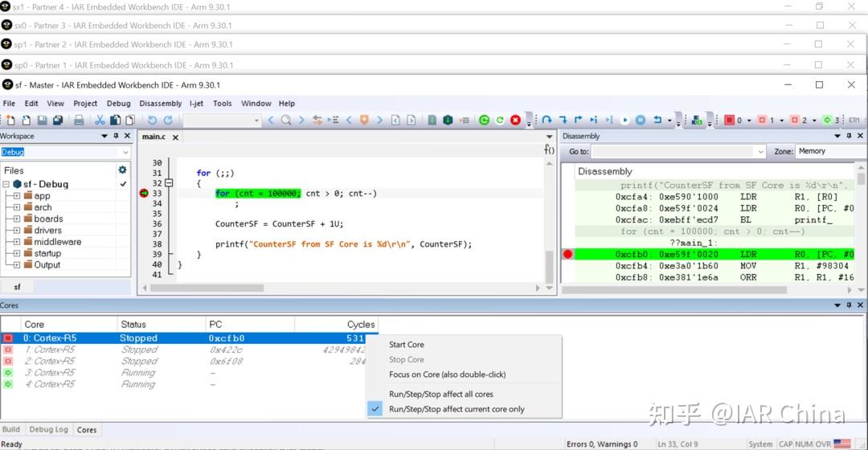
Task: Click the Toggle Bookmark orange icon
Action: coord(364,120)
